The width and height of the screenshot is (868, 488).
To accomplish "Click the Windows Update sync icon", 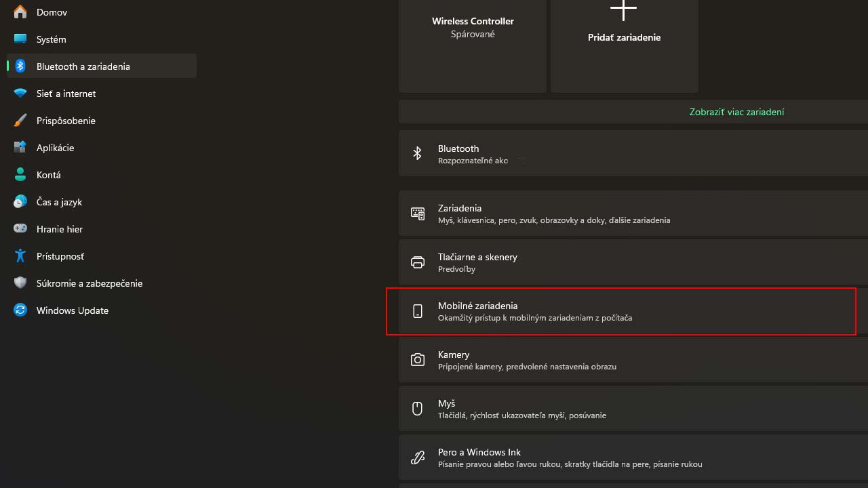I will [20, 310].
